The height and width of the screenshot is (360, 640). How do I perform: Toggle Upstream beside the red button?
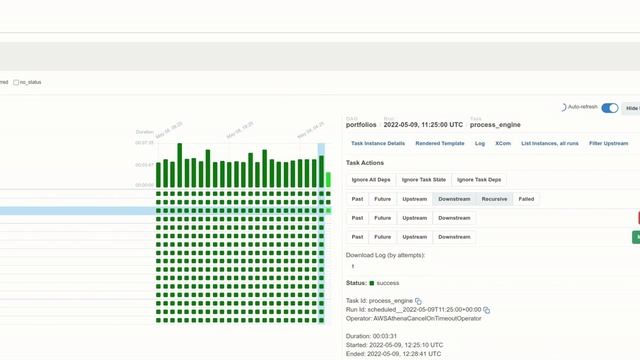414,218
